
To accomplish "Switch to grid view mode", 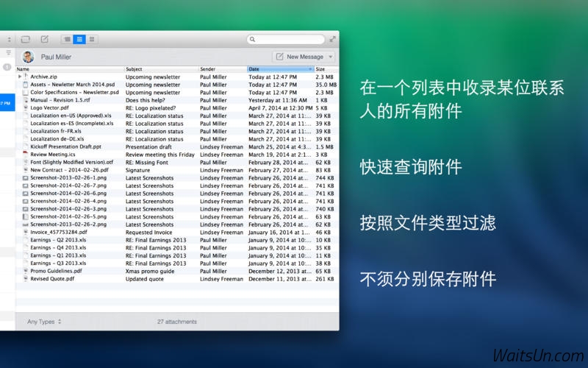I will 92,39.
